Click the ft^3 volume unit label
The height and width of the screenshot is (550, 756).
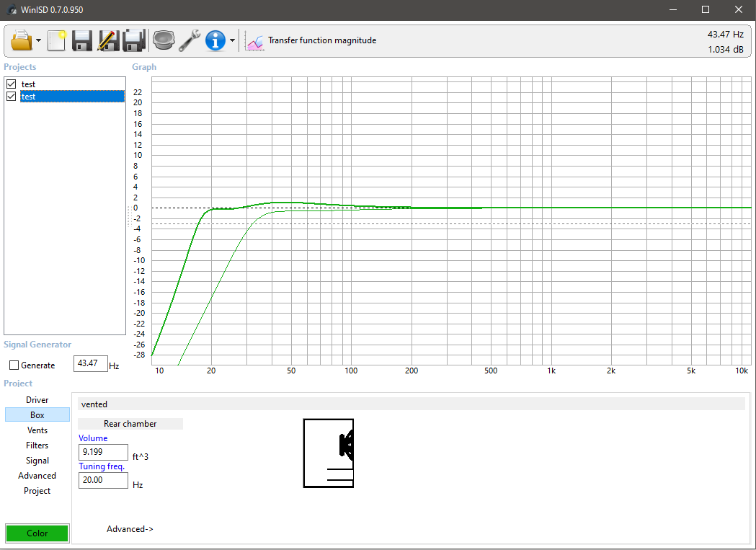tap(141, 456)
